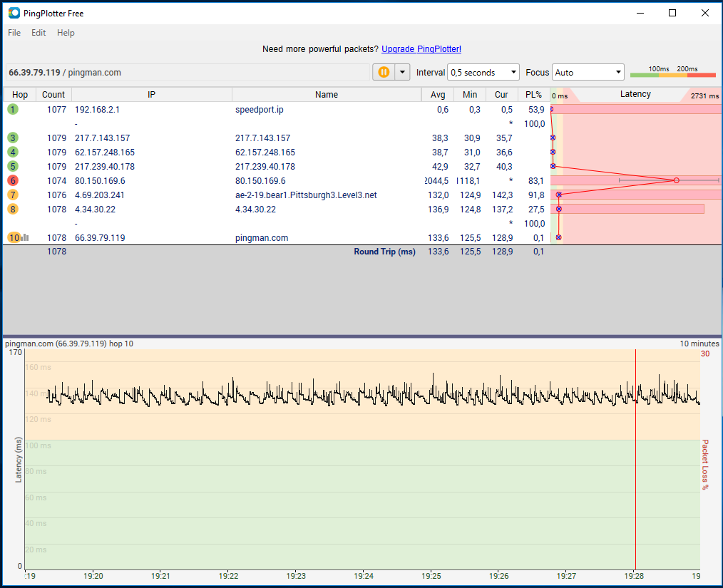Viewport: 723px width, 588px height.
Task: Select IP 80.150.169.6 in IP column
Action: (x=100, y=181)
